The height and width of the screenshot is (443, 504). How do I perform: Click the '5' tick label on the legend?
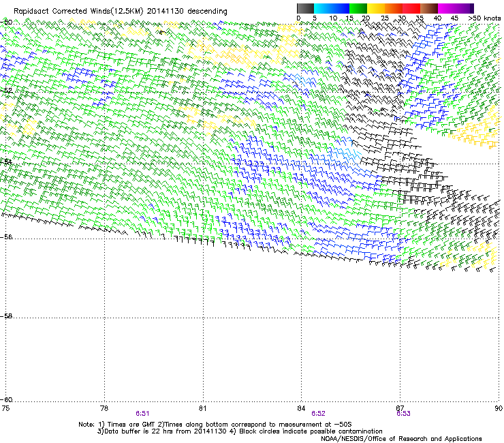pos(315,18)
